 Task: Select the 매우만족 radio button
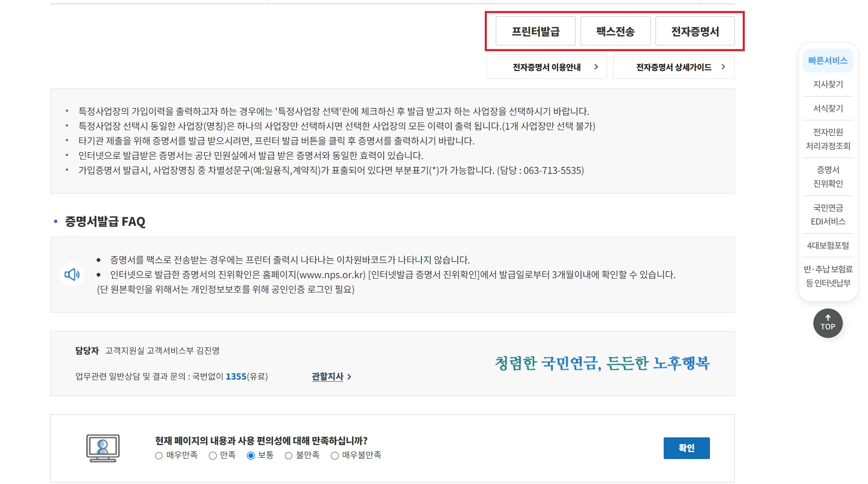[x=159, y=456]
